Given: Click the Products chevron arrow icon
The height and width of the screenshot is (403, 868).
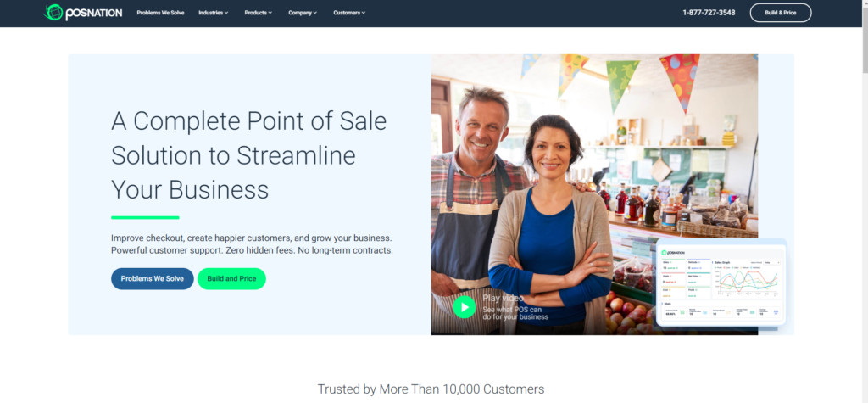Looking at the screenshot, I should 270,13.
